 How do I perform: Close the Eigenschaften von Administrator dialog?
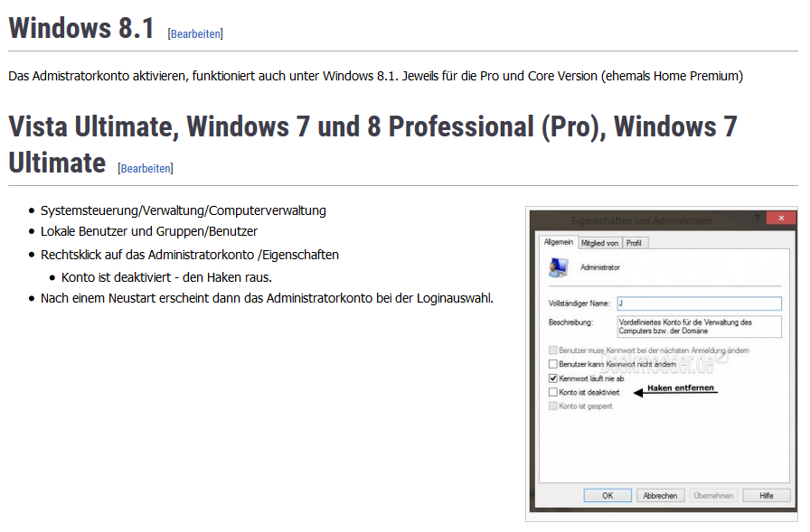(781, 219)
